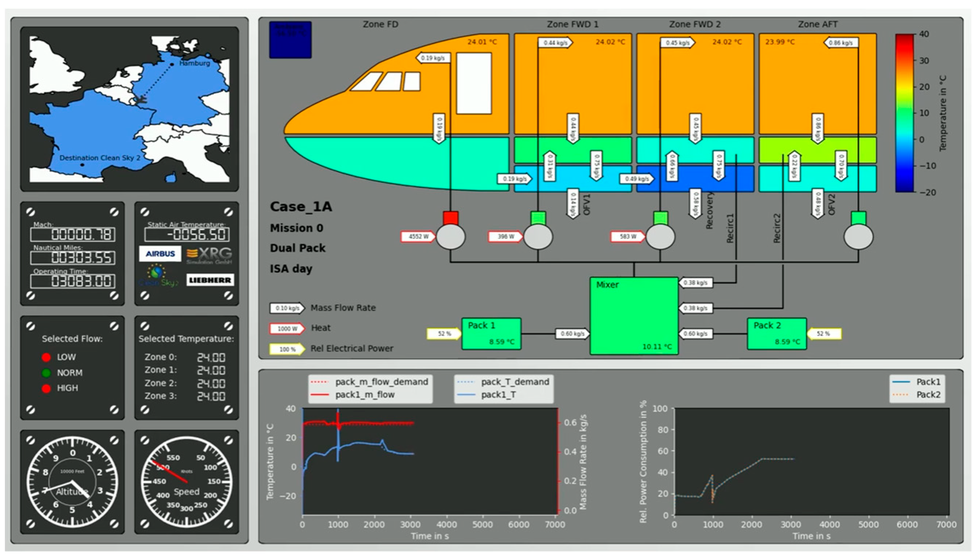
Task: Click the red fan indicator above 4552 W
Action: coord(450,218)
